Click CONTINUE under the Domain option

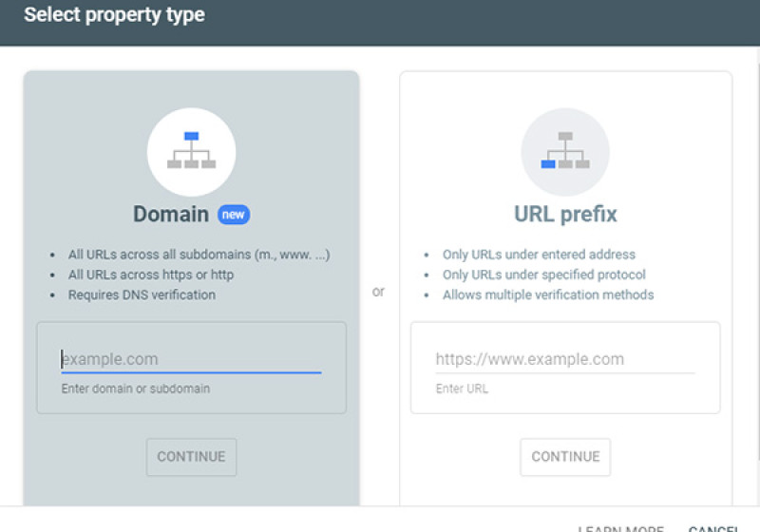(192, 457)
